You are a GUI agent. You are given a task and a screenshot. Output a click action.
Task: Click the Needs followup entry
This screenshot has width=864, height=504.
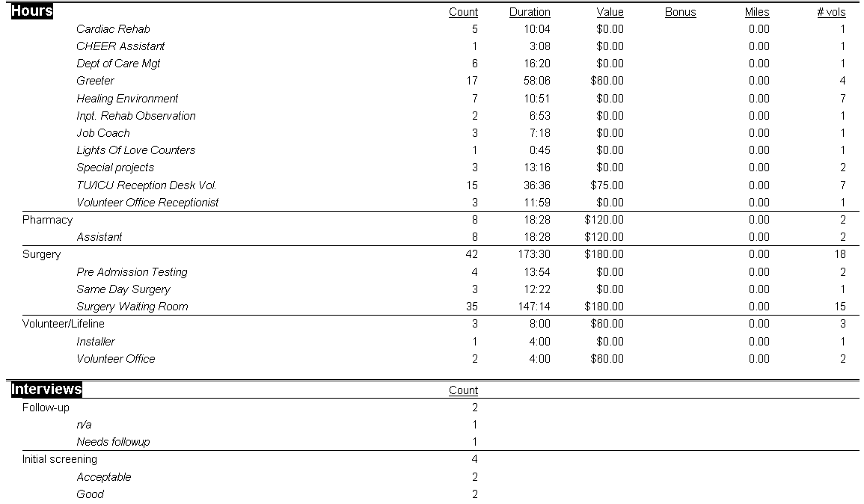(113, 442)
